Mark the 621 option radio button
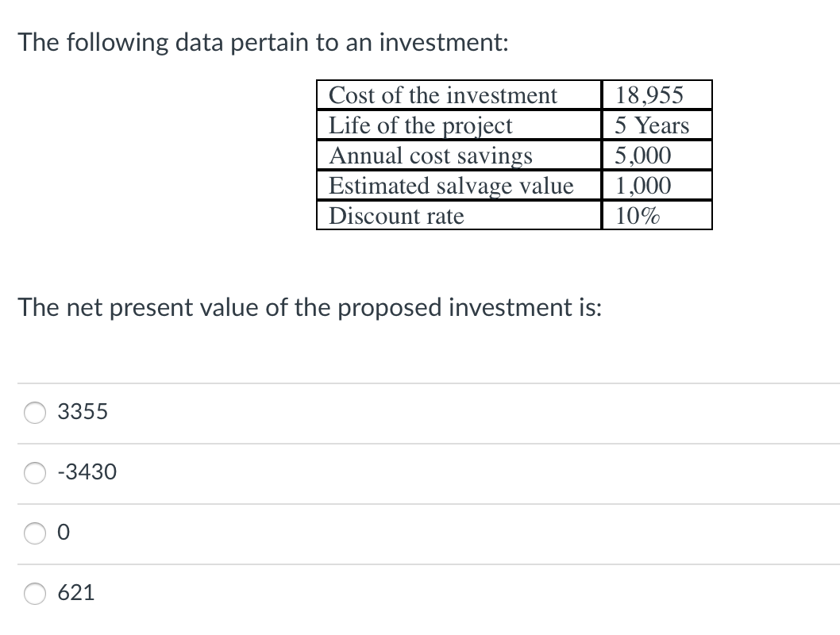Image resolution: width=840 pixels, height=635 pixels. (36, 593)
